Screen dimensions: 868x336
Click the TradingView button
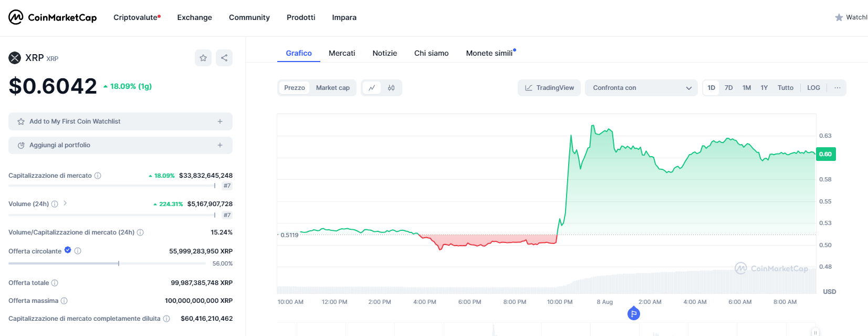(x=549, y=88)
